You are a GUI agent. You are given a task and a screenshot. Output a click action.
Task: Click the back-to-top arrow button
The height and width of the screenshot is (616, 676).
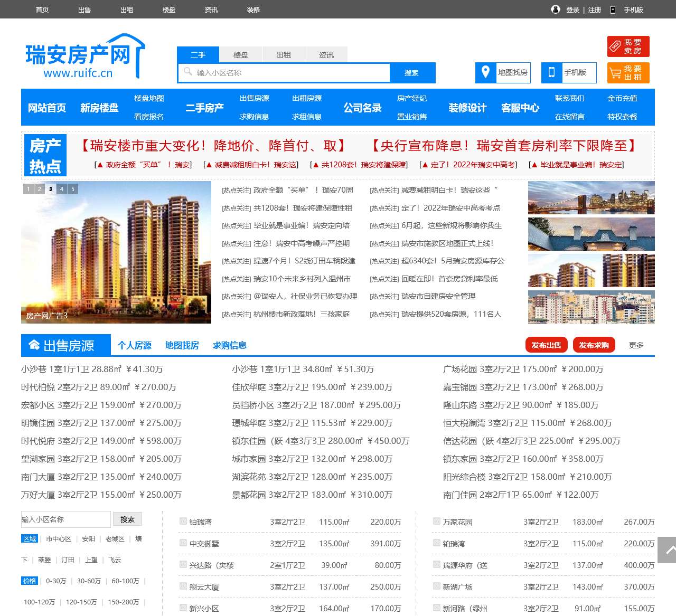tap(667, 550)
